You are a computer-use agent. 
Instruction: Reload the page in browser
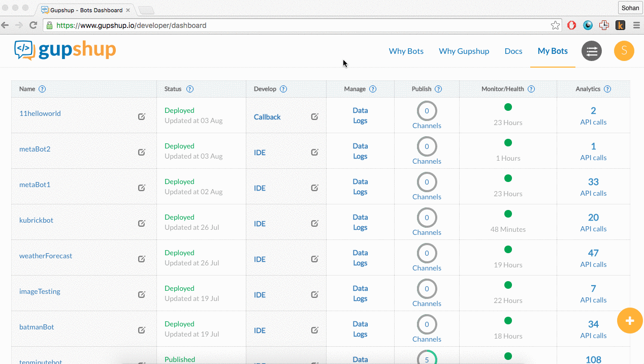(x=34, y=25)
